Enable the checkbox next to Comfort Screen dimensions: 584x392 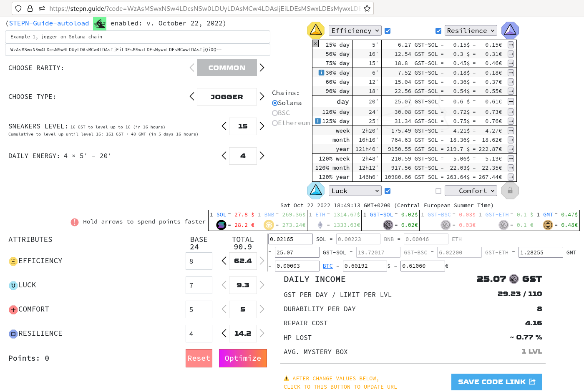(x=438, y=191)
